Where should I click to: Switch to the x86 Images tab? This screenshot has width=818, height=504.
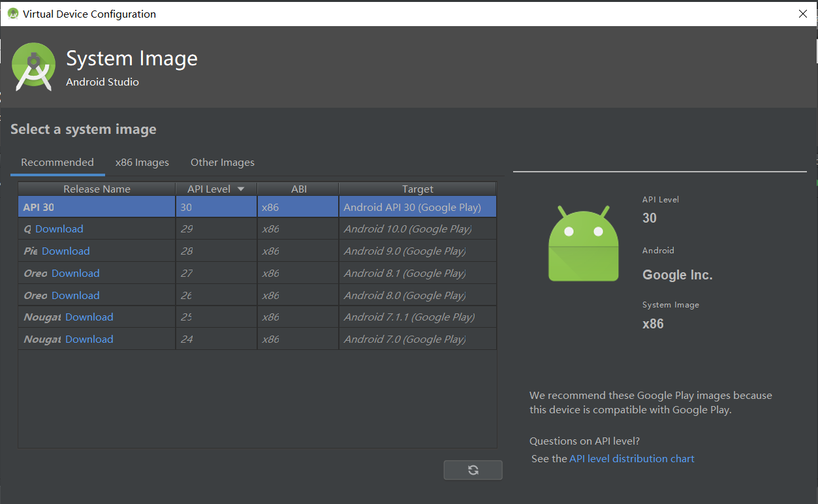(142, 162)
